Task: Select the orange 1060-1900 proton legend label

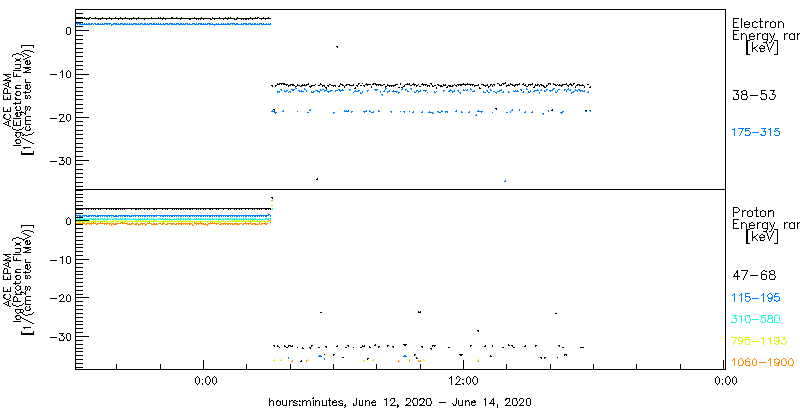Action: [x=763, y=363]
